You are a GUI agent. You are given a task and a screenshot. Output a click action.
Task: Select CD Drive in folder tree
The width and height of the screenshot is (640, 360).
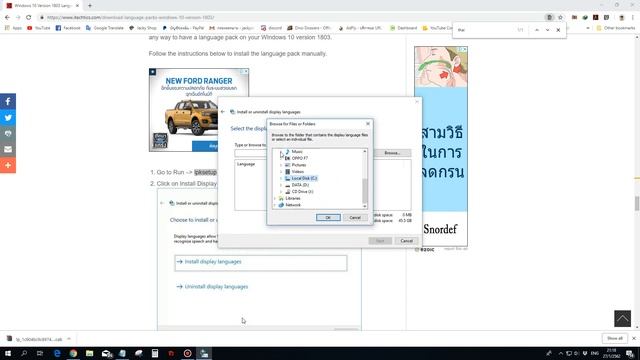point(302,191)
